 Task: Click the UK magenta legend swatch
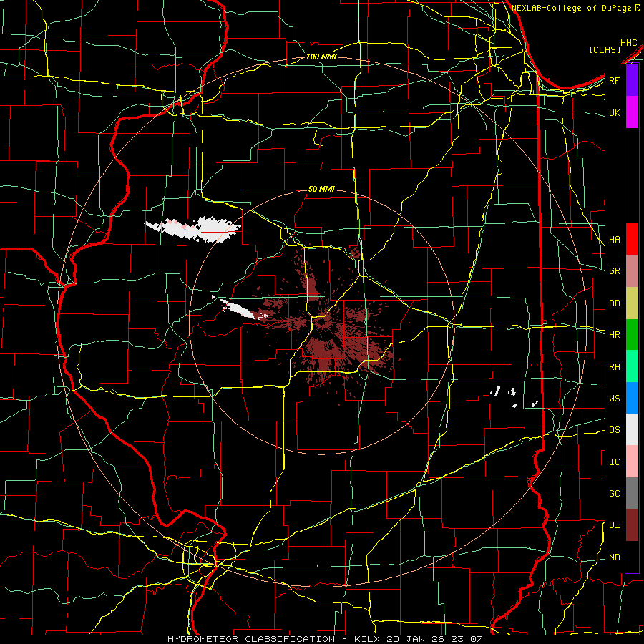pyautogui.click(x=632, y=112)
